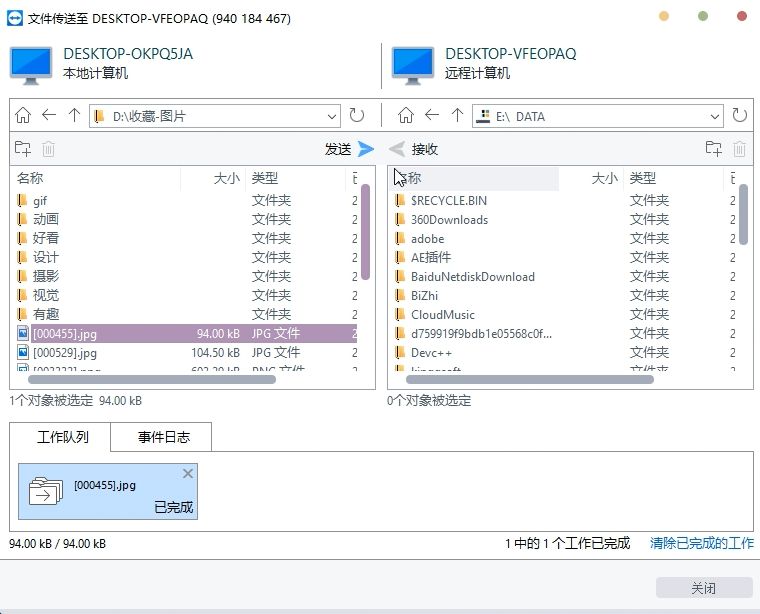
Task: Go back in local pane navigation
Action: click(x=48, y=116)
